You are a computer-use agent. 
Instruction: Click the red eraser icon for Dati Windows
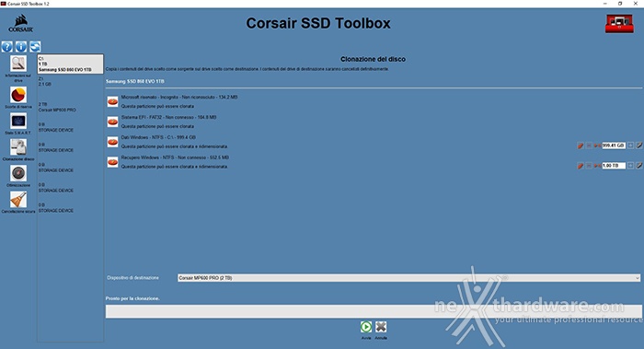point(581,145)
